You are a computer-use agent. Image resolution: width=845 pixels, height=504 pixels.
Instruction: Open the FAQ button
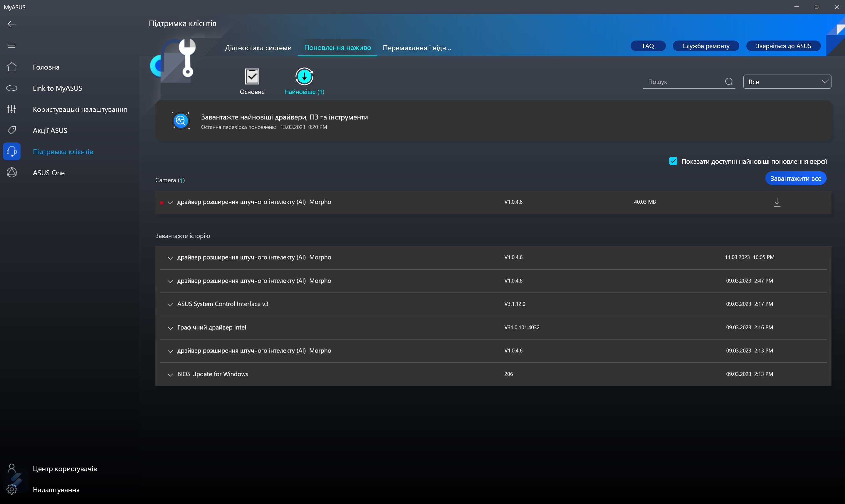(648, 46)
